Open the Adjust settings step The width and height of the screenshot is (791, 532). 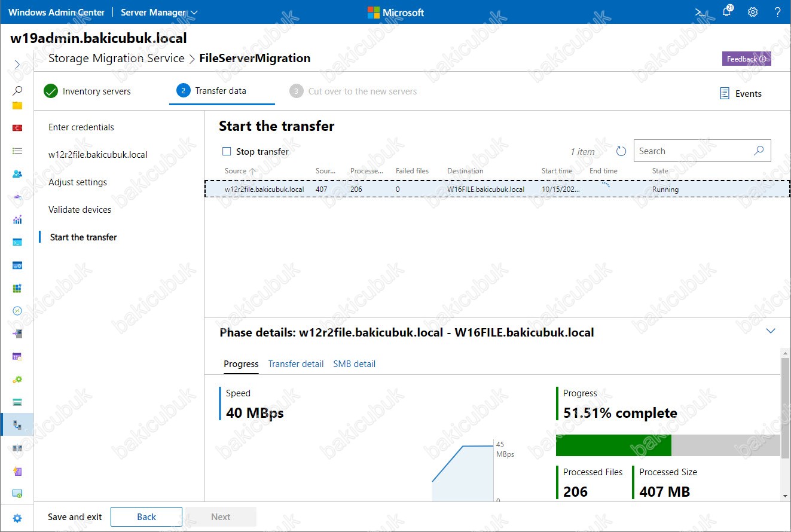point(78,182)
